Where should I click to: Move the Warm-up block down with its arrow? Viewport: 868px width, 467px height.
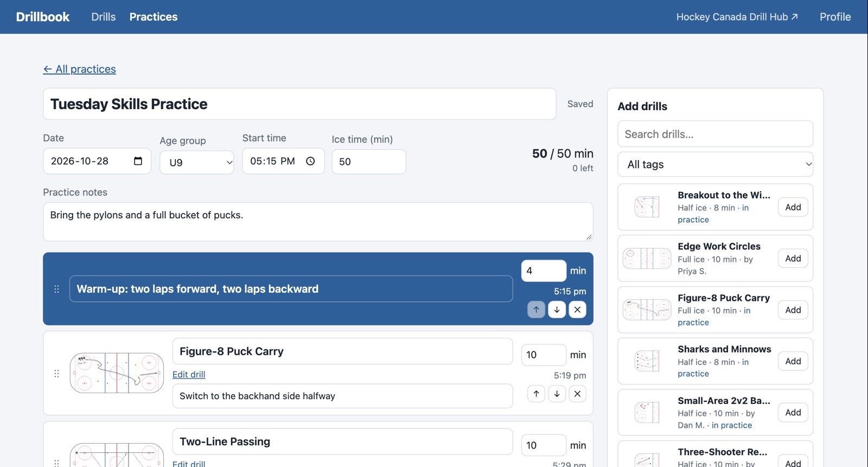557,310
